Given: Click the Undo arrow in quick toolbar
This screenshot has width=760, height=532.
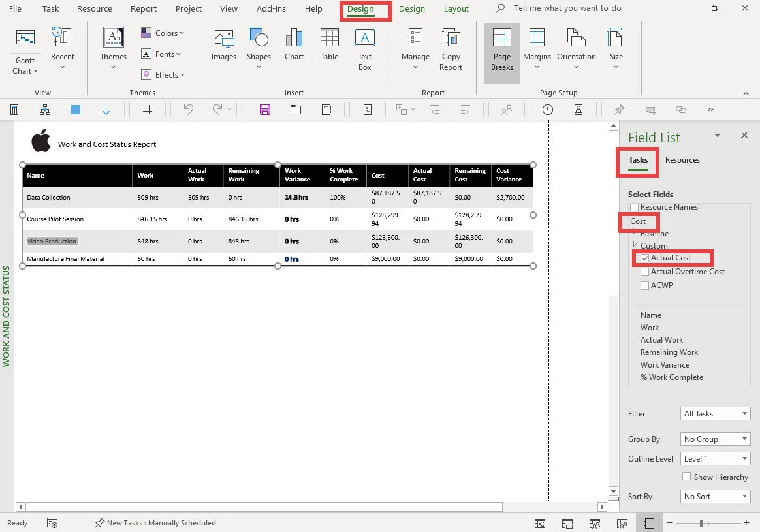Looking at the screenshot, I should 189,110.
